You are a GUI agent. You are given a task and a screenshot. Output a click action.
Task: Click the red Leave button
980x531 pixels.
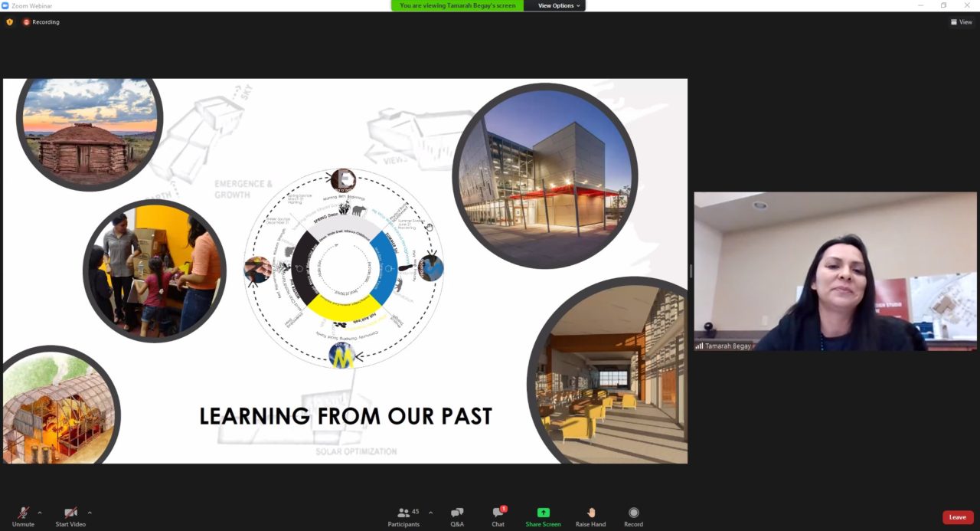957,517
